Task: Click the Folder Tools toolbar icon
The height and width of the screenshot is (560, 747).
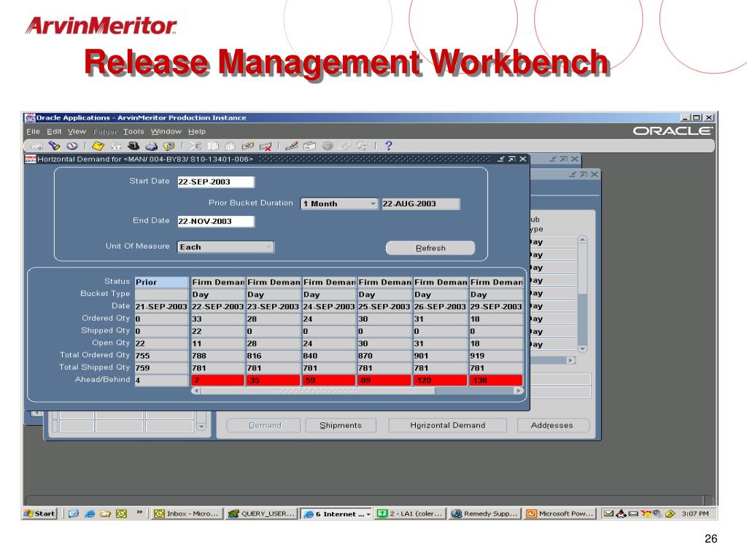Action: (x=362, y=146)
